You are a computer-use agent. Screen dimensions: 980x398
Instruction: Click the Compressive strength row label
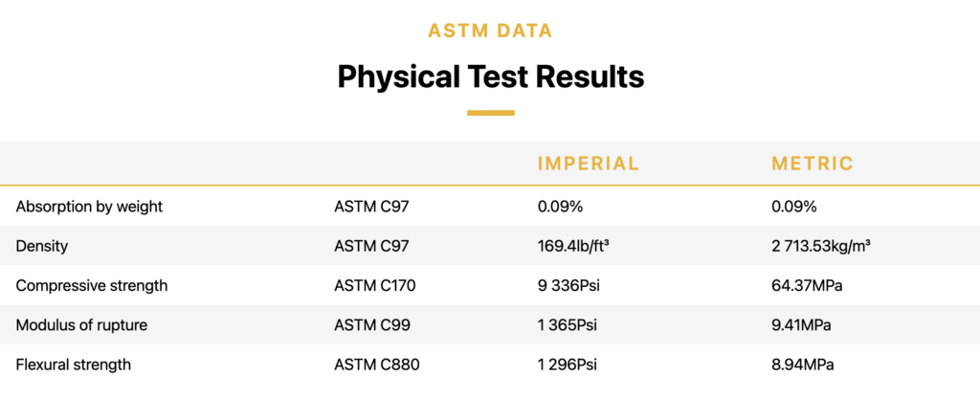(x=92, y=286)
